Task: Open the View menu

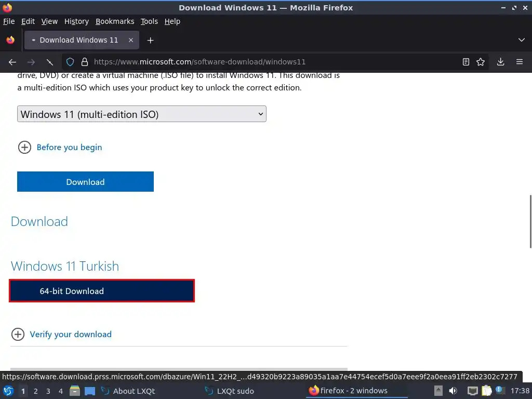Action: [x=49, y=21]
